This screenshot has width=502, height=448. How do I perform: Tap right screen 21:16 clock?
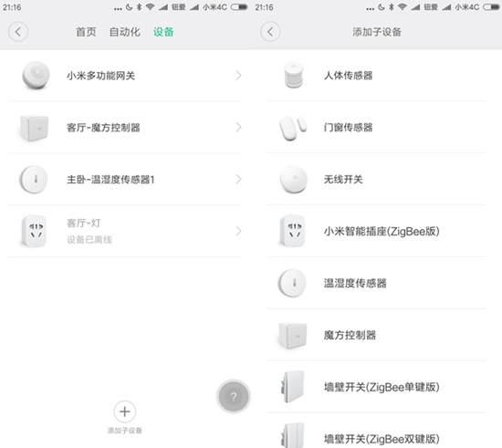pyautogui.click(x=264, y=7)
